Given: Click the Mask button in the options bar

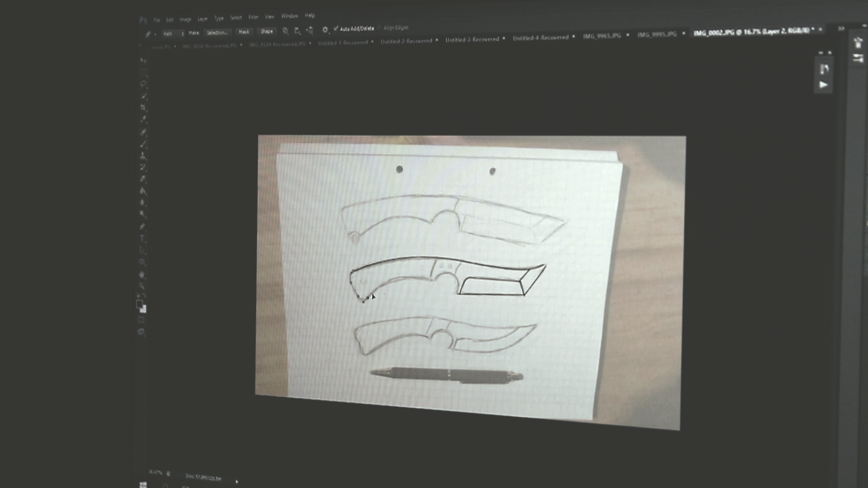Looking at the screenshot, I should 244,32.
